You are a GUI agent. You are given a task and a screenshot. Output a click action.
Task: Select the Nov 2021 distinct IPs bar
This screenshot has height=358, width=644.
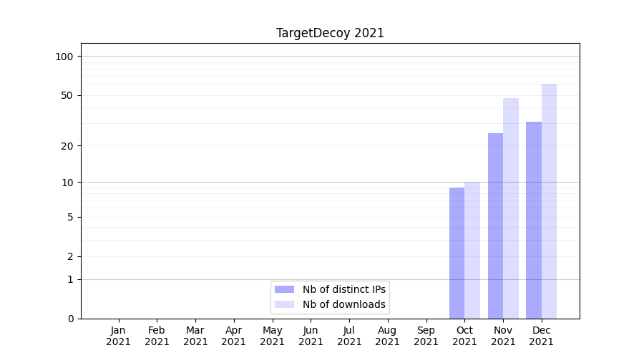coord(495,226)
